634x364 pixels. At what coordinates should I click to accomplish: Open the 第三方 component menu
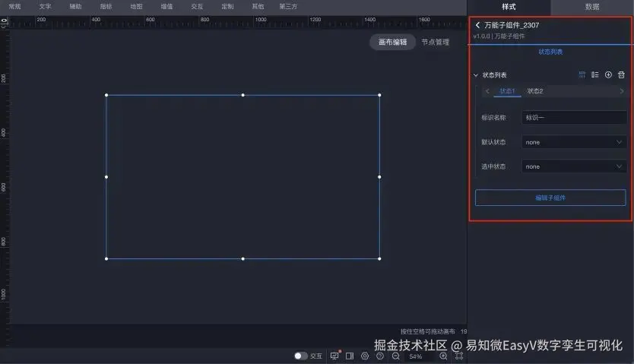coord(288,7)
